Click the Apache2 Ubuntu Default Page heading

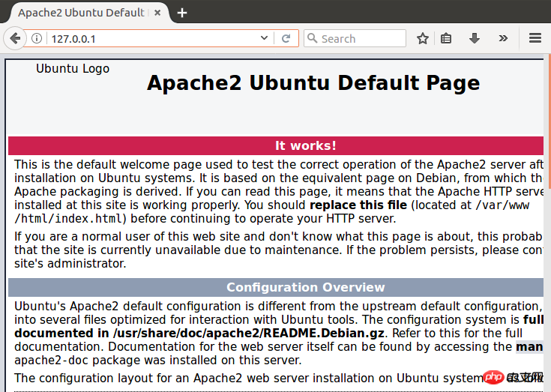313,83
